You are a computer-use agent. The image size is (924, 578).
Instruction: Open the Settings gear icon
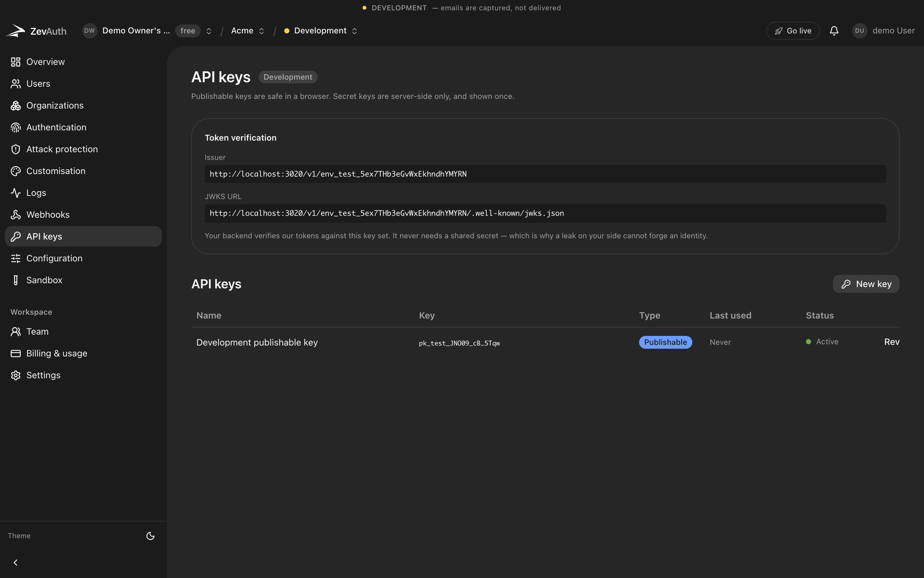[x=16, y=375]
